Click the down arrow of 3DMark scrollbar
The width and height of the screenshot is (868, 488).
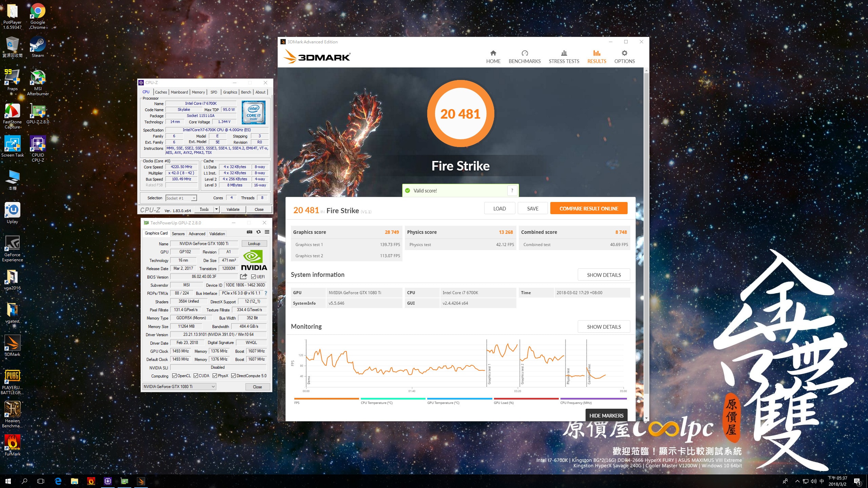coord(646,418)
